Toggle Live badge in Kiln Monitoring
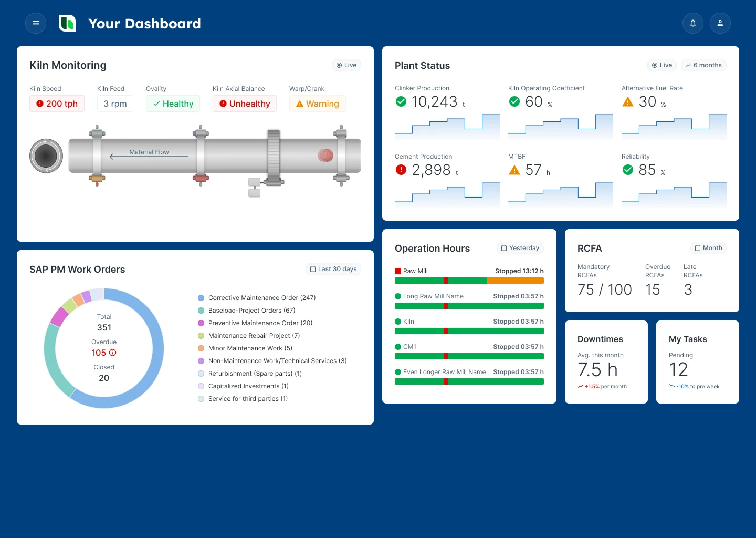 (x=346, y=65)
